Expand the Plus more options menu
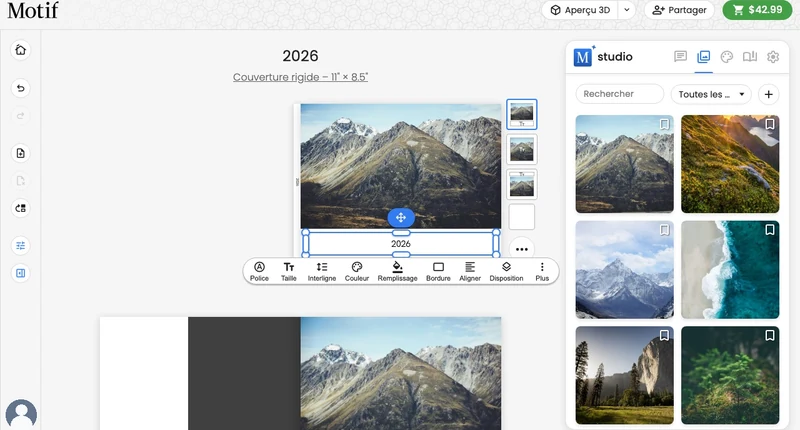 coord(542,271)
